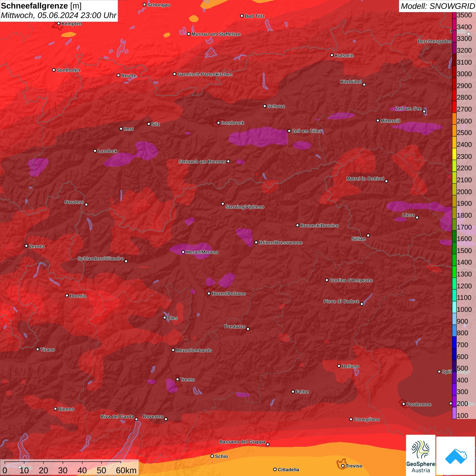Image resolution: width=476 pixels, height=476 pixels.
Task: Click the '60km' scale bar label
Action: pos(126,470)
